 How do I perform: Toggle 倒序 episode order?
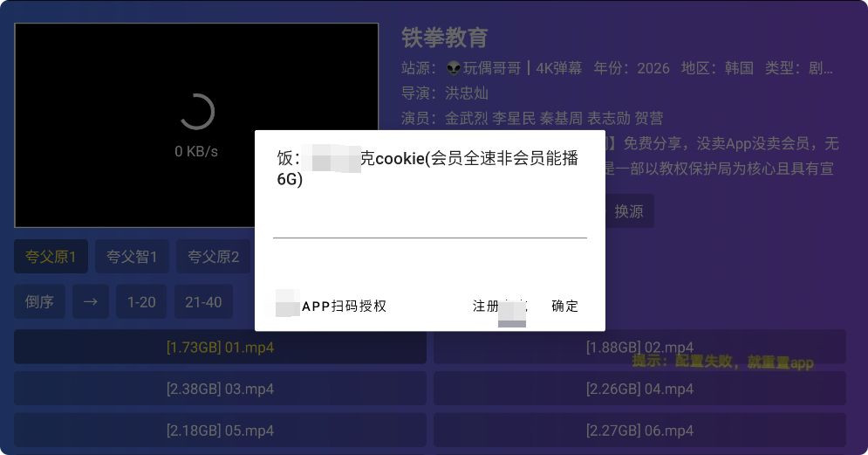39,302
